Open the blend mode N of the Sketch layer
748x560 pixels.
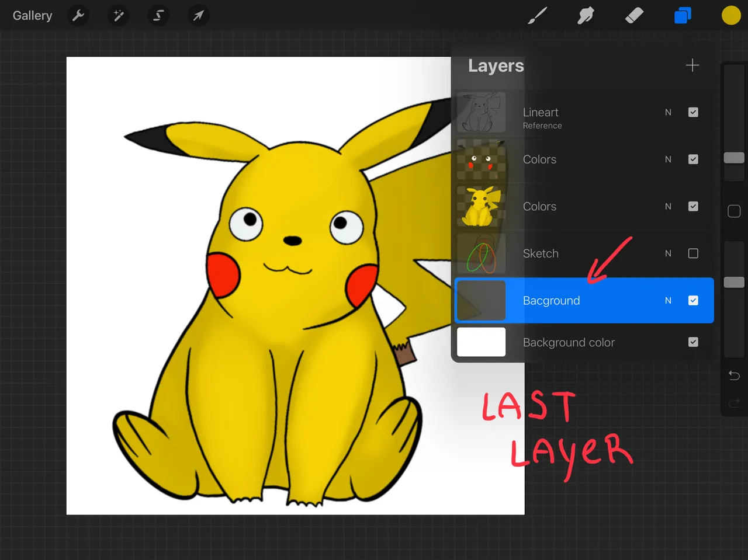668,253
